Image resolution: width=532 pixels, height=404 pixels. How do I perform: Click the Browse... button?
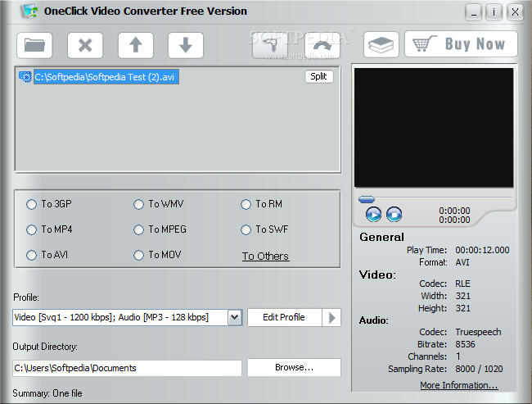[294, 367]
